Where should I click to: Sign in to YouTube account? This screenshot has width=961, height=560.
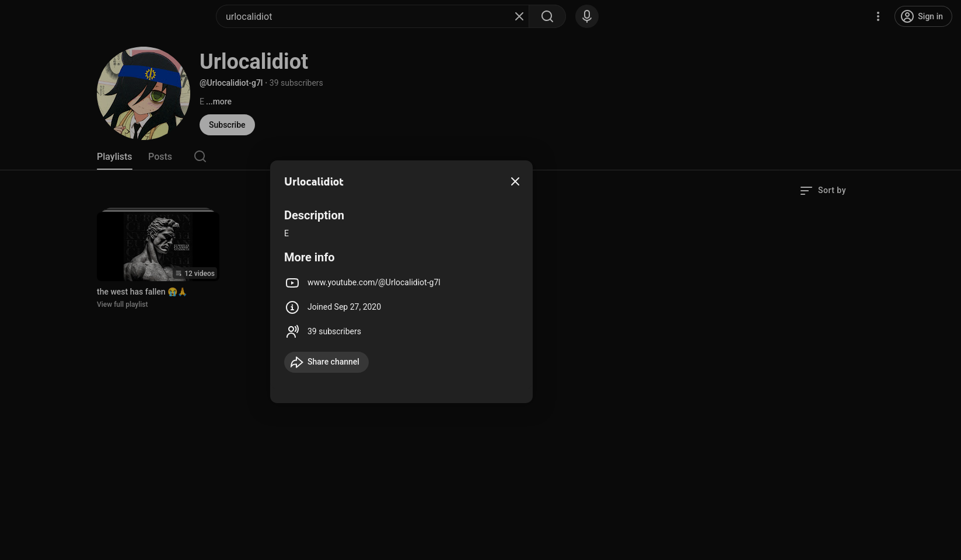(x=922, y=16)
